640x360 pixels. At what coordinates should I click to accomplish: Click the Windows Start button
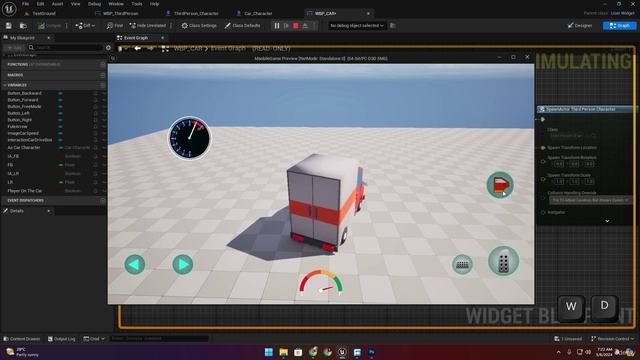click(x=269, y=352)
